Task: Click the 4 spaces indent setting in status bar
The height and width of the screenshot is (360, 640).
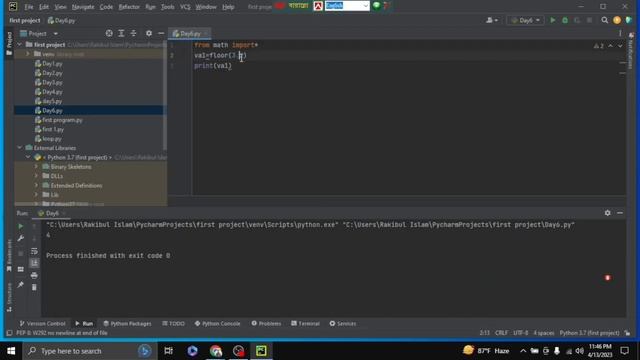Action: (x=544, y=333)
